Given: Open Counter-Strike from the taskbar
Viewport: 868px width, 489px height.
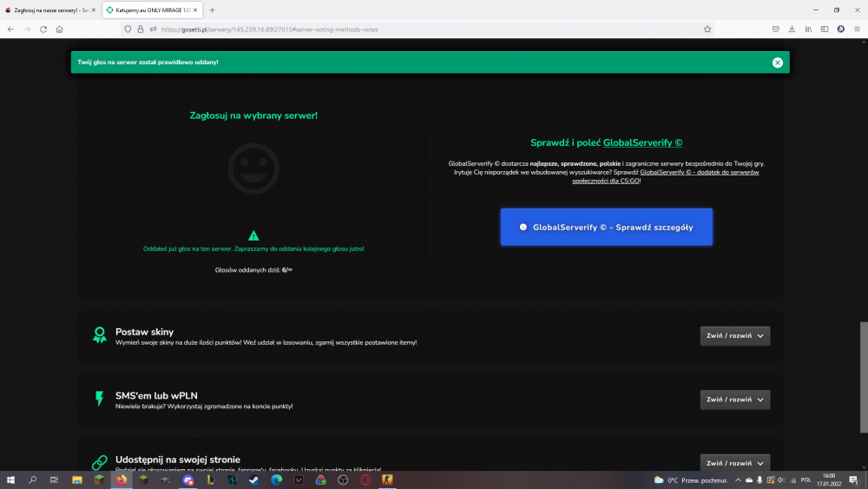Looking at the screenshot, I should (x=387, y=480).
